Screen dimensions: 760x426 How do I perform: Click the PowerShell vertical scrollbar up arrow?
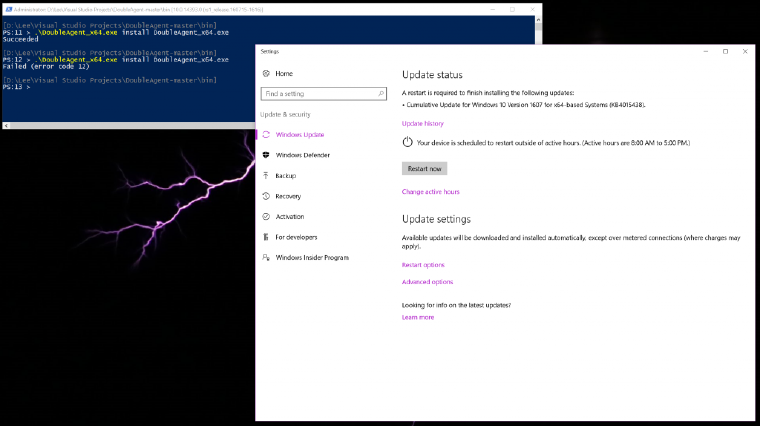pos(538,20)
